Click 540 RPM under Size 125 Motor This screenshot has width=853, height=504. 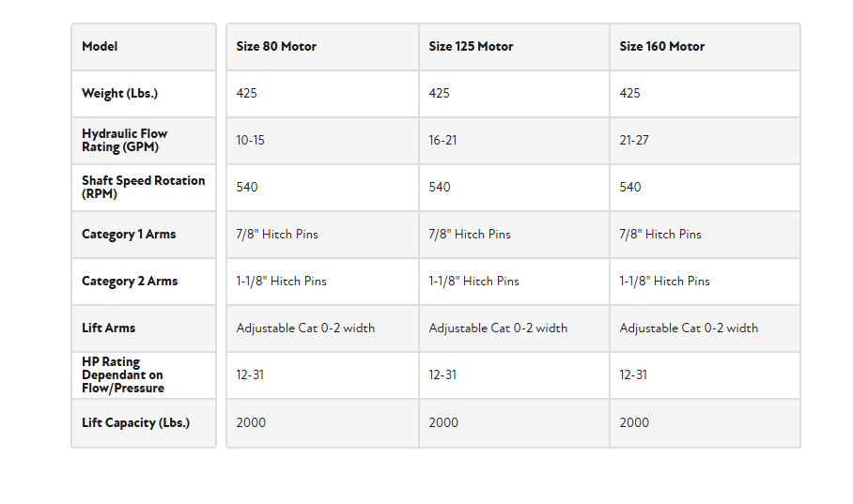coord(440,188)
